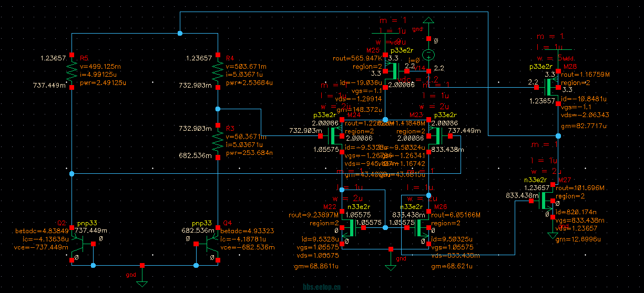Click the rout=9.23897M annotation
The width and height of the screenshot is (644, 293).
(x=313, y=215)
